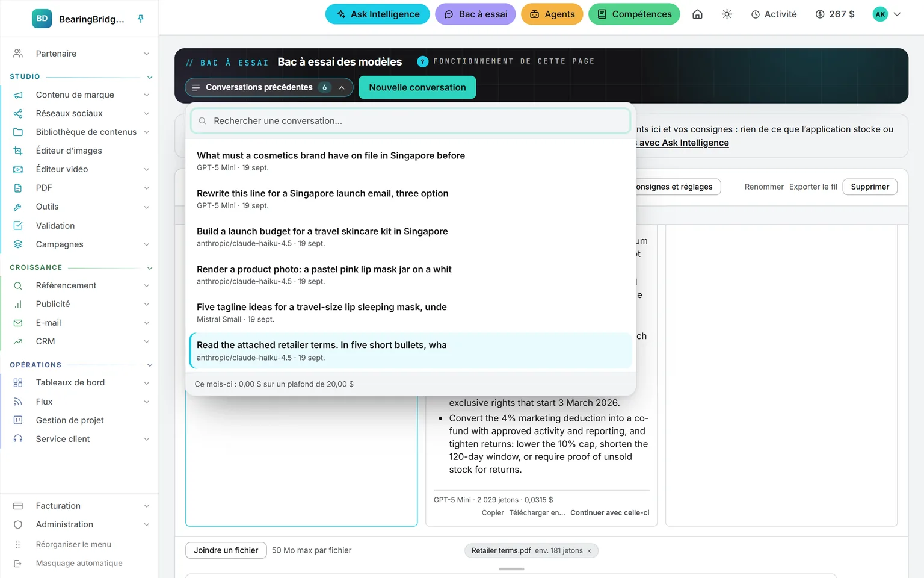Toggle the light/dark theme sun icon
Screen dimensions: 924x578
[x=727, y=14]
